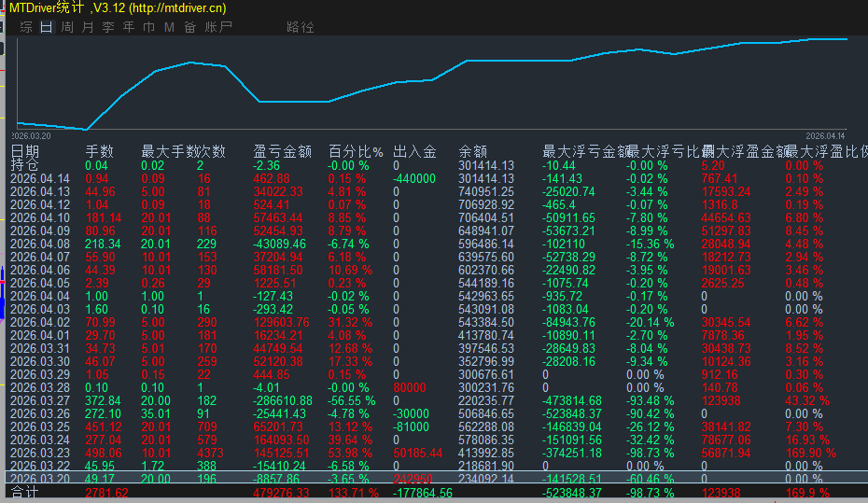Viewport: 868px width, 503px height.
Task: Click the M tab
Action: click(x=169, y=27)
